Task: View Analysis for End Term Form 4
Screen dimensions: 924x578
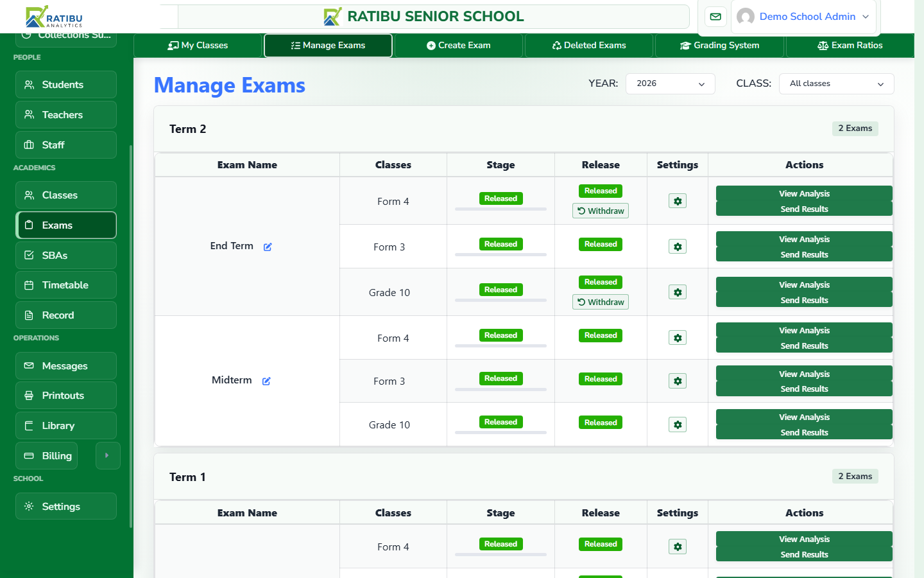Action: [804, 193]
